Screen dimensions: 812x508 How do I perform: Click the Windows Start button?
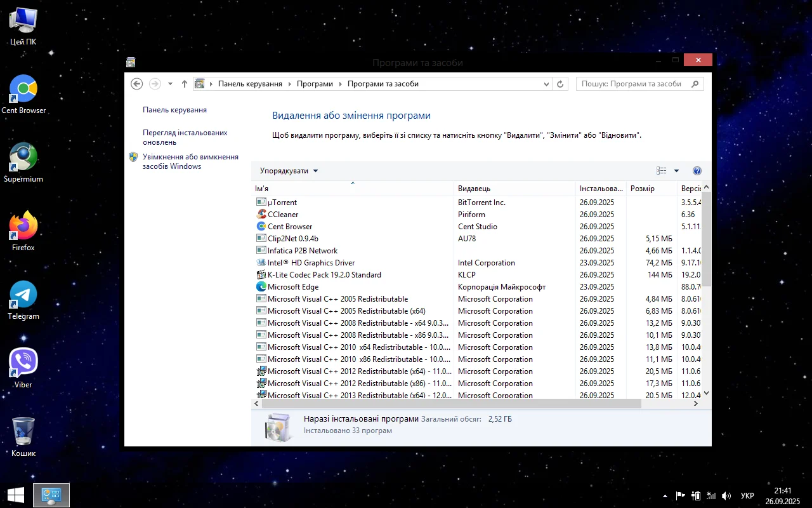click(16, 495)
